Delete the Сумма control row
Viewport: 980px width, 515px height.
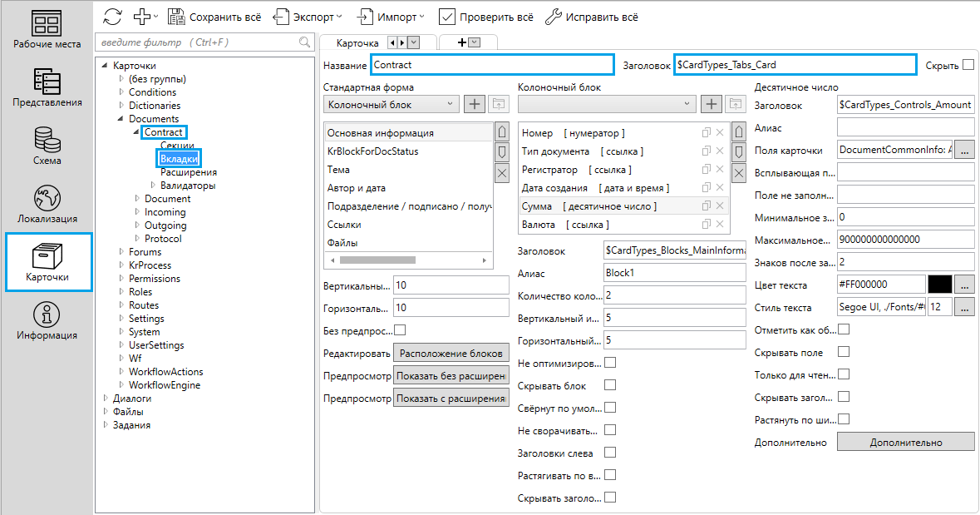[720, 206]
